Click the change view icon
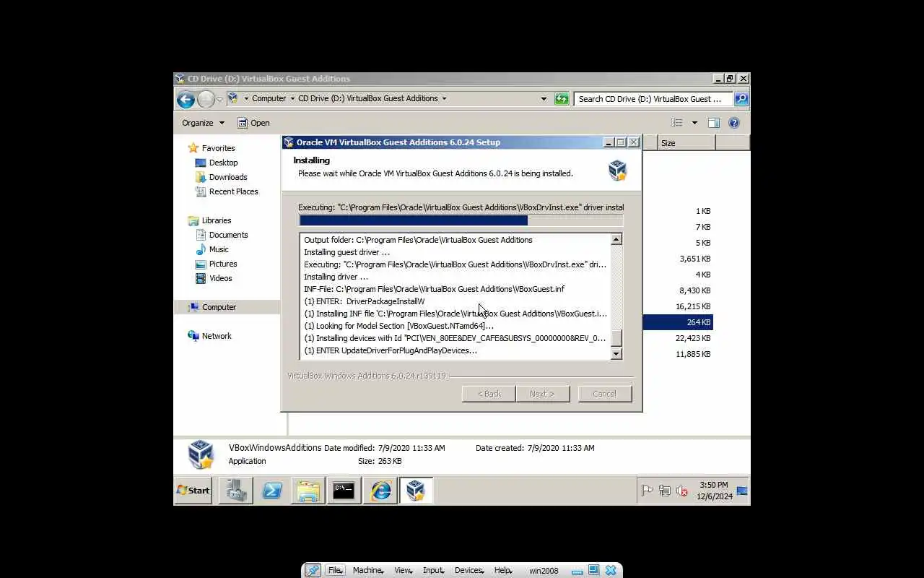The height and width of the screenshot is (578, 924). point(677,123)
